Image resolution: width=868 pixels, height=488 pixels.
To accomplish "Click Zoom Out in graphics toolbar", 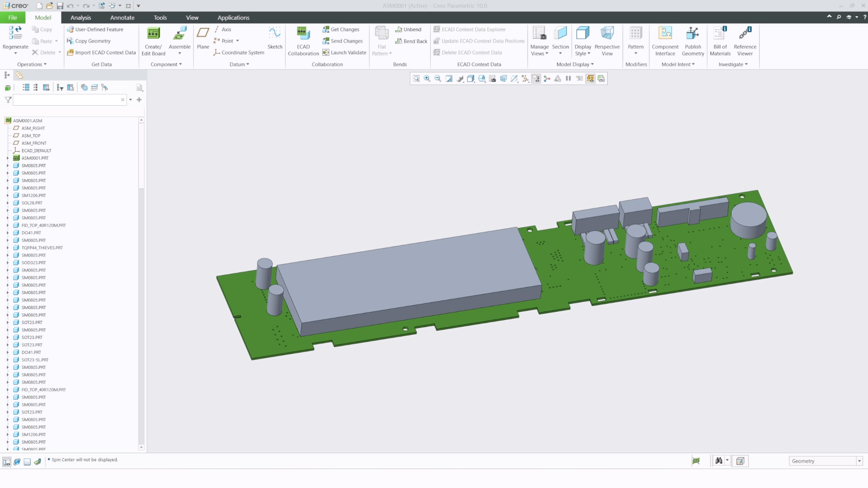I will [x=438, y=79].
